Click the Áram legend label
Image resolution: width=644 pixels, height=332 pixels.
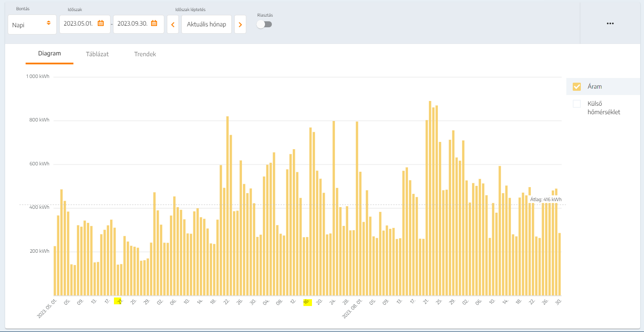click(594, 87)
